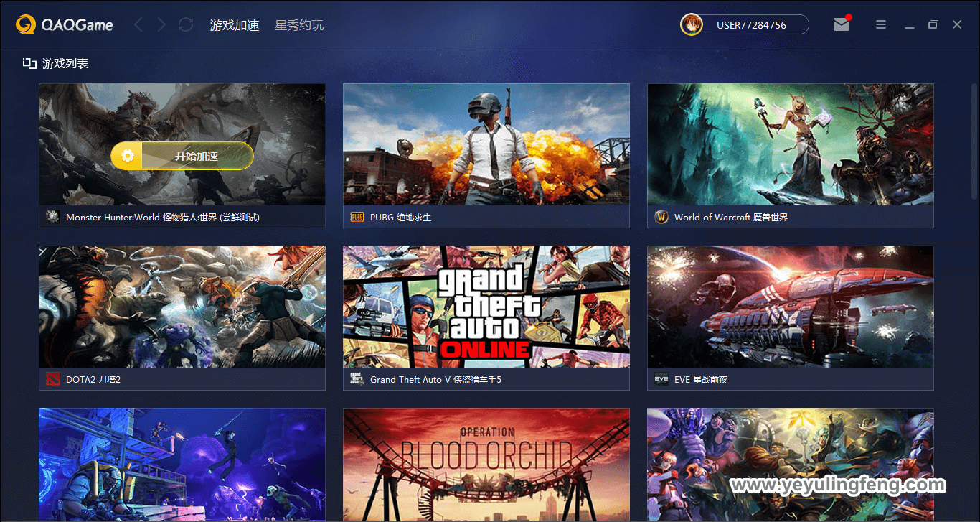Viewport: 980px width, 522px height.
Task: Select the Grand Theft Auto Online thumbnail
Action: point(486,307)
